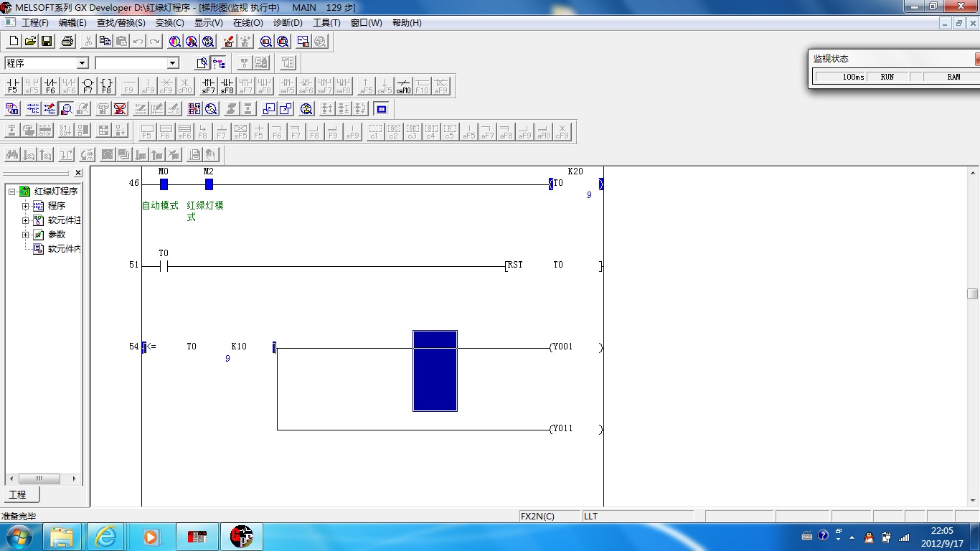Insert rising pulse contact sF7
980x551 pixels.
[208, 86]
